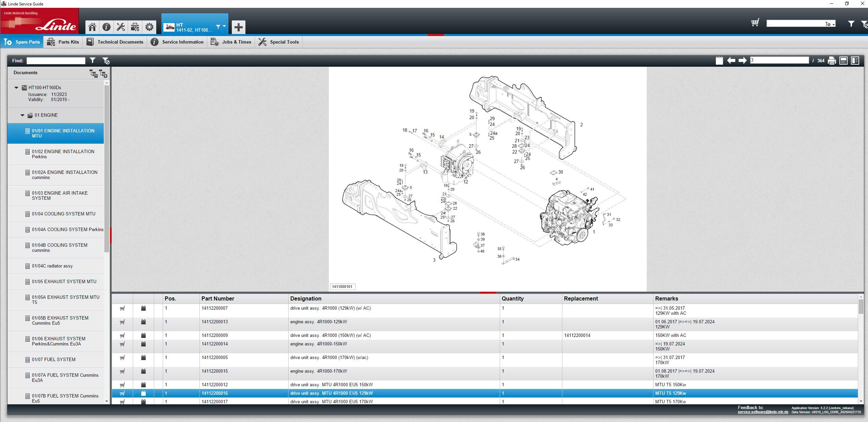Open the gear settings icon
Screen dimensions: 868x422
(x=149, y=27)
